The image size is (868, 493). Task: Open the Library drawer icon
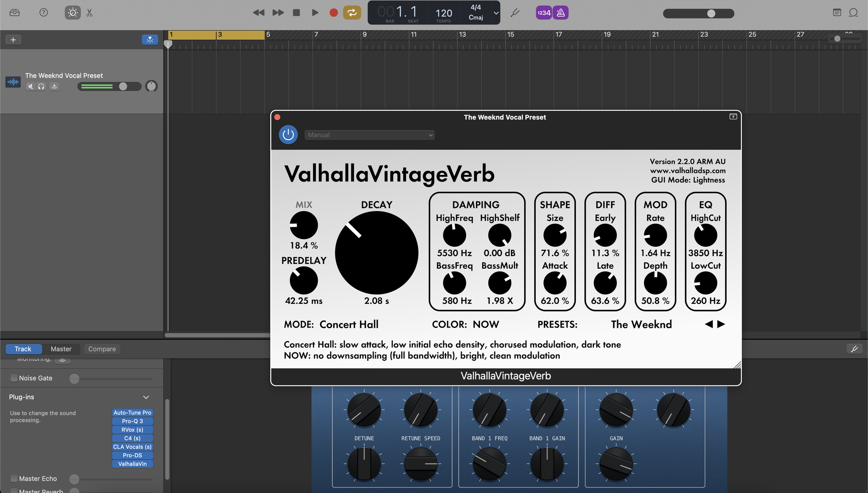tap(15, 12)
